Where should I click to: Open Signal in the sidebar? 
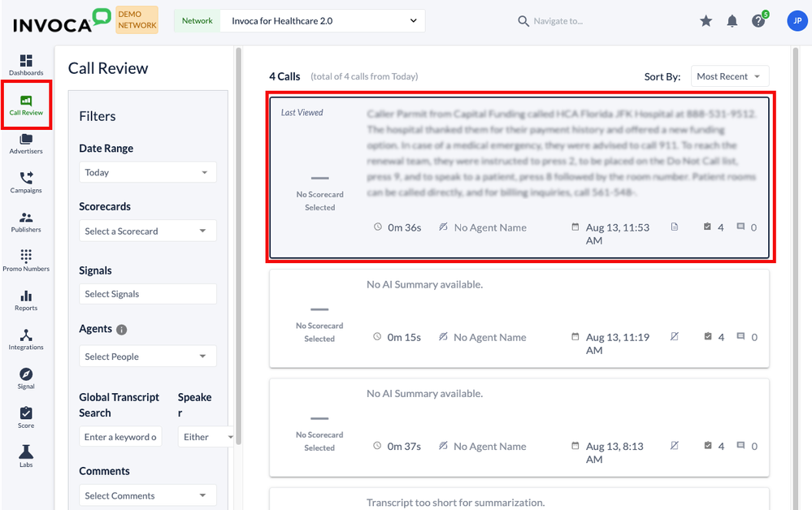tap(26, 378)
